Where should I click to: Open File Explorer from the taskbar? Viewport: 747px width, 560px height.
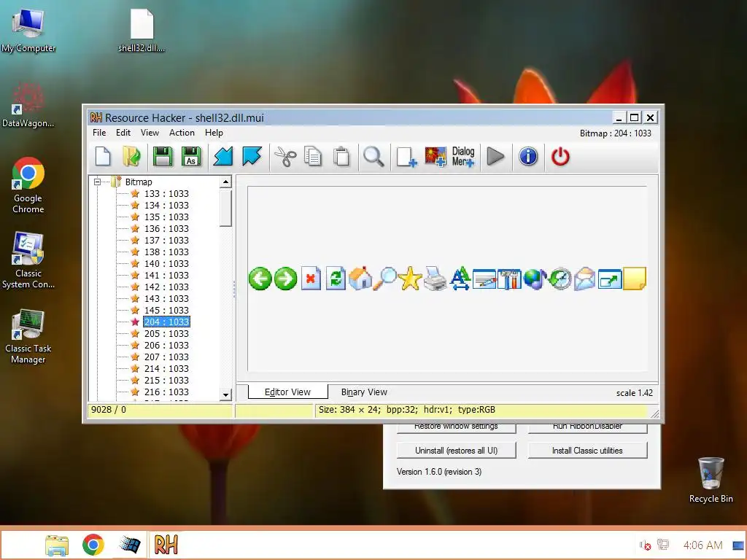tap(57, 545)
